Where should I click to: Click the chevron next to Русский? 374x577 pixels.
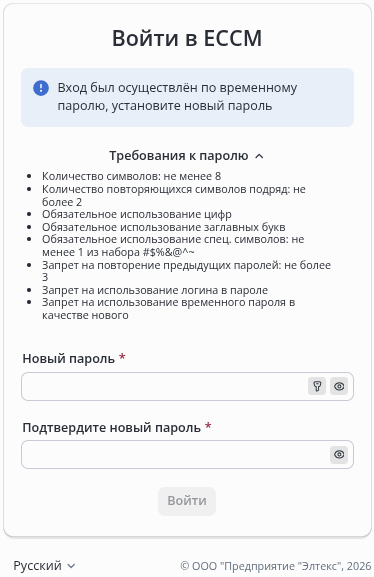72,566
